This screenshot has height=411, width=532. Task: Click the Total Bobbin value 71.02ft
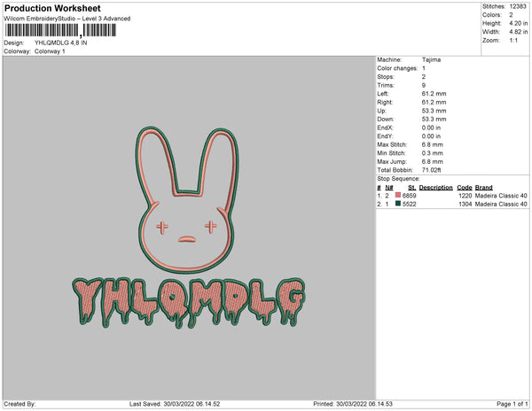[x=431, y=170]
